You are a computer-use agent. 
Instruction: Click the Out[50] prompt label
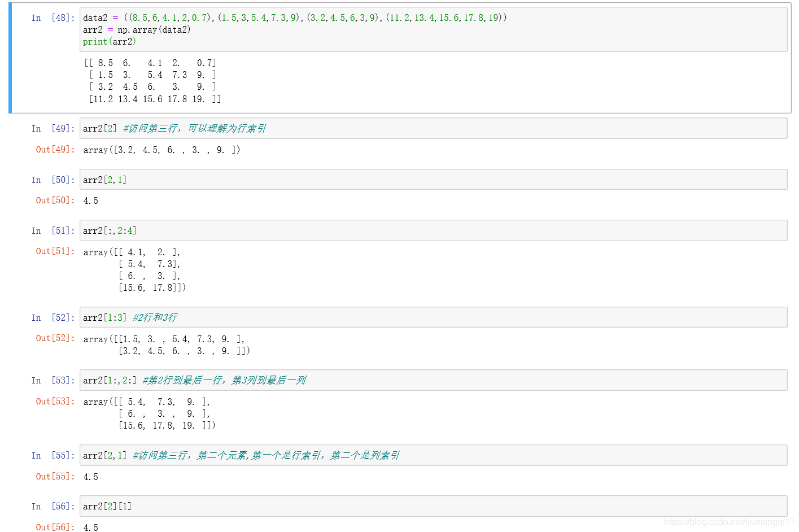point(55,200)
